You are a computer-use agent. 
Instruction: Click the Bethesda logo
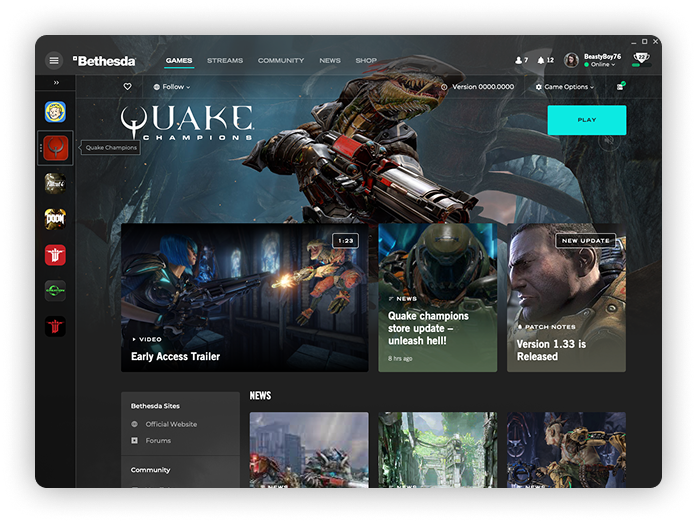104,61
